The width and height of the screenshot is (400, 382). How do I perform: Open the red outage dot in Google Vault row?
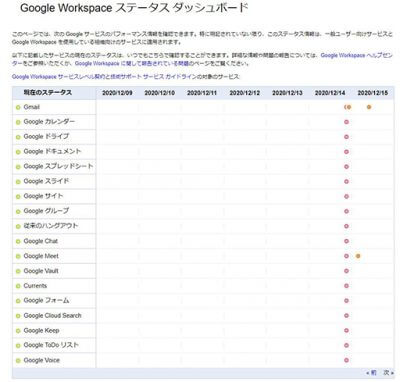click(x=346, y=271)
